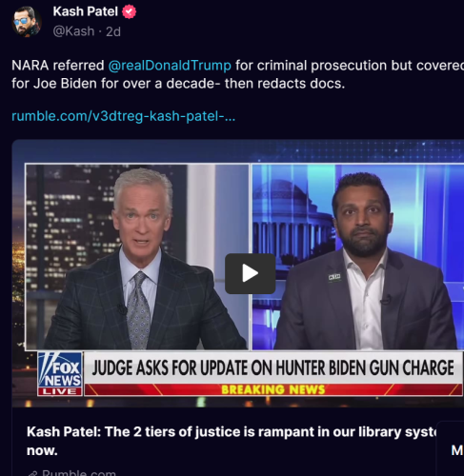
Task: Open the Rumble.com source label
Action: (79, 472)
